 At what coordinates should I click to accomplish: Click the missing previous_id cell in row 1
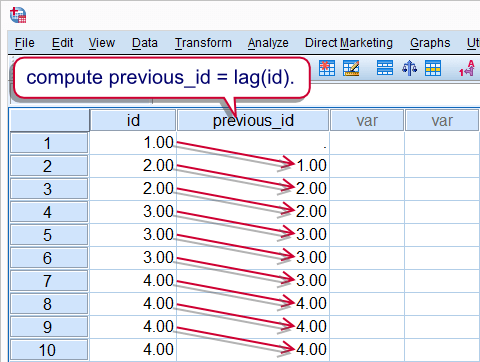click(253, 143)
